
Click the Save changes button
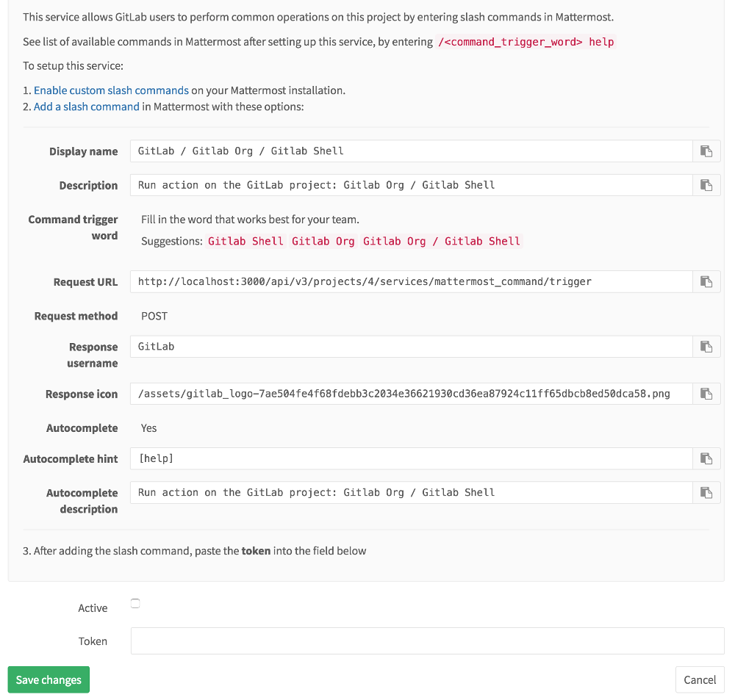pyautogui.click(x=48, y=679)
